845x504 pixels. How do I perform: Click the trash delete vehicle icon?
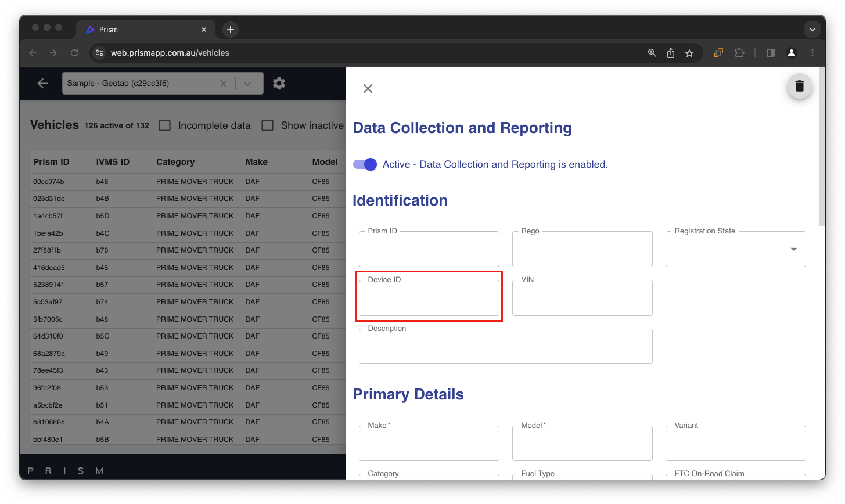coord(799,87)
